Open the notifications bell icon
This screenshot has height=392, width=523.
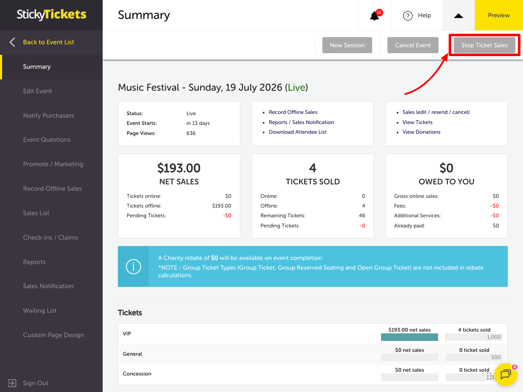pos(375,15)
